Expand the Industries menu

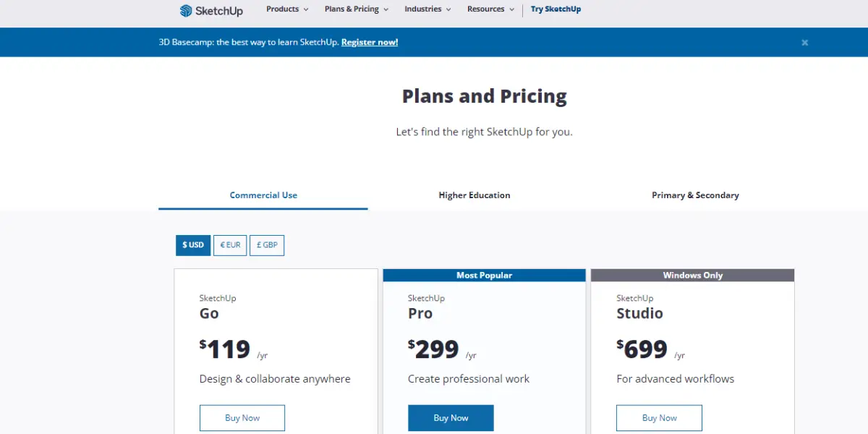(x=427, y=9)
